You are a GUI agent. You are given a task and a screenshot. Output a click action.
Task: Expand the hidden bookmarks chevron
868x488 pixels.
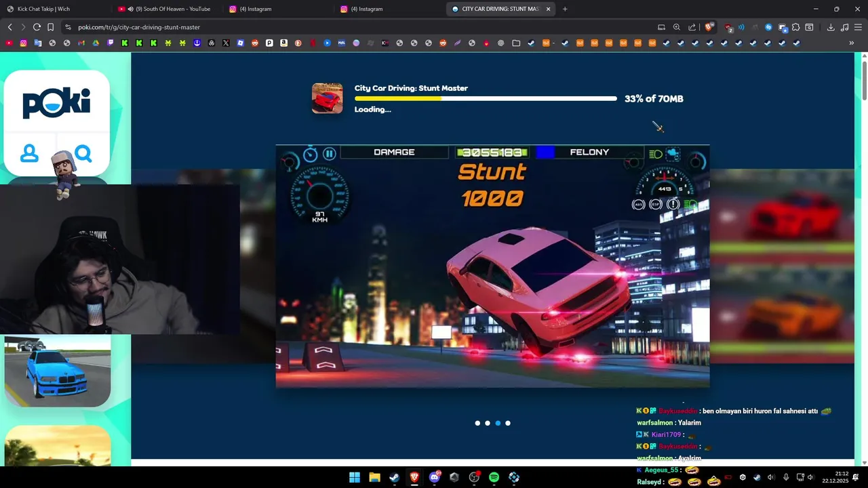[x=852, y=43]
